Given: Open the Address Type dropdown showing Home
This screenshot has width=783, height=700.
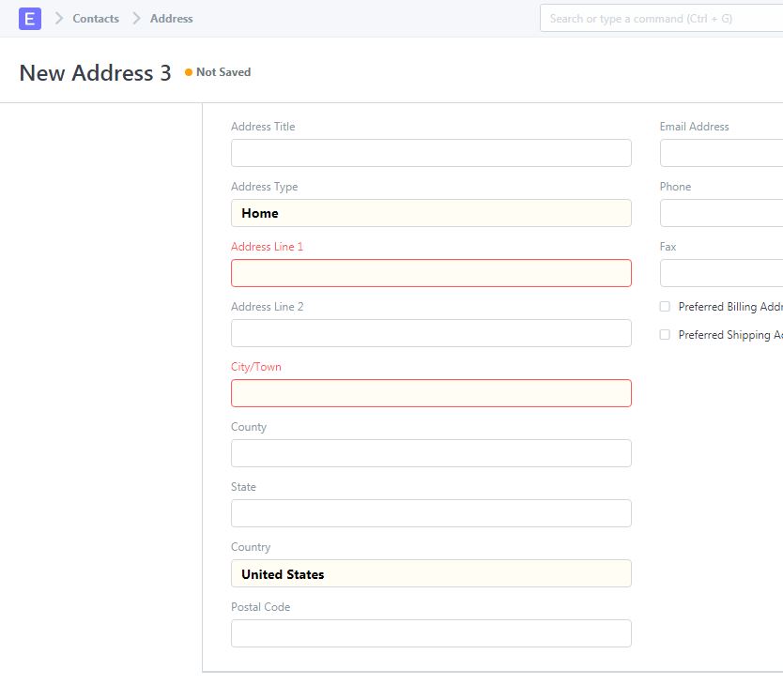Looking at the screenshot, I should click(431, 213).
